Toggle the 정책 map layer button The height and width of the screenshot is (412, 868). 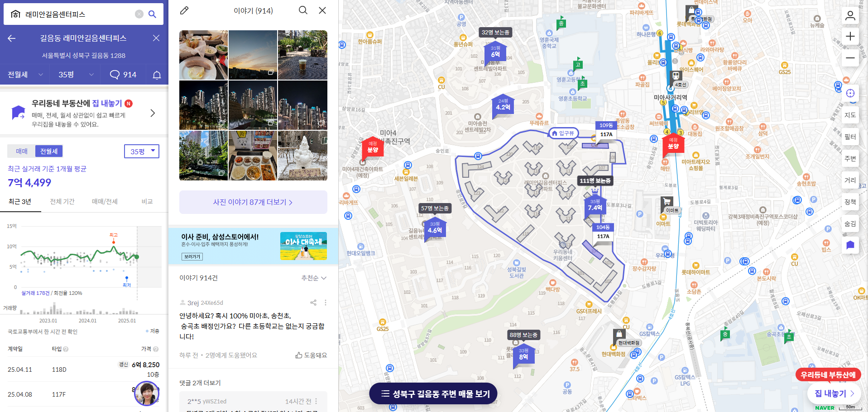tap(850, 202)
